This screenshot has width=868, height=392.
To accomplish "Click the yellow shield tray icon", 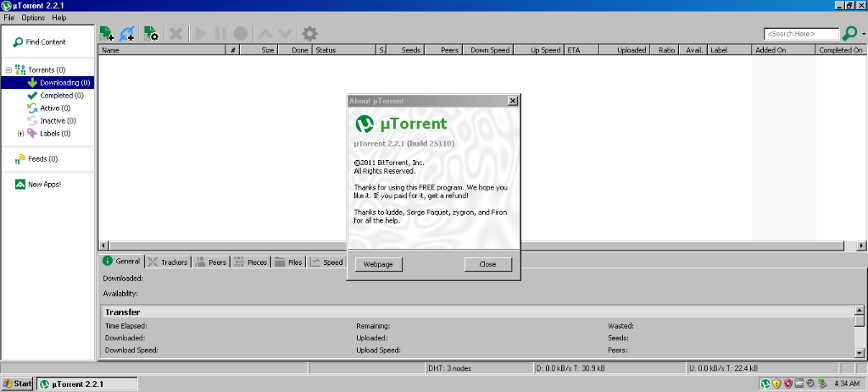I will tap(776, 384).
